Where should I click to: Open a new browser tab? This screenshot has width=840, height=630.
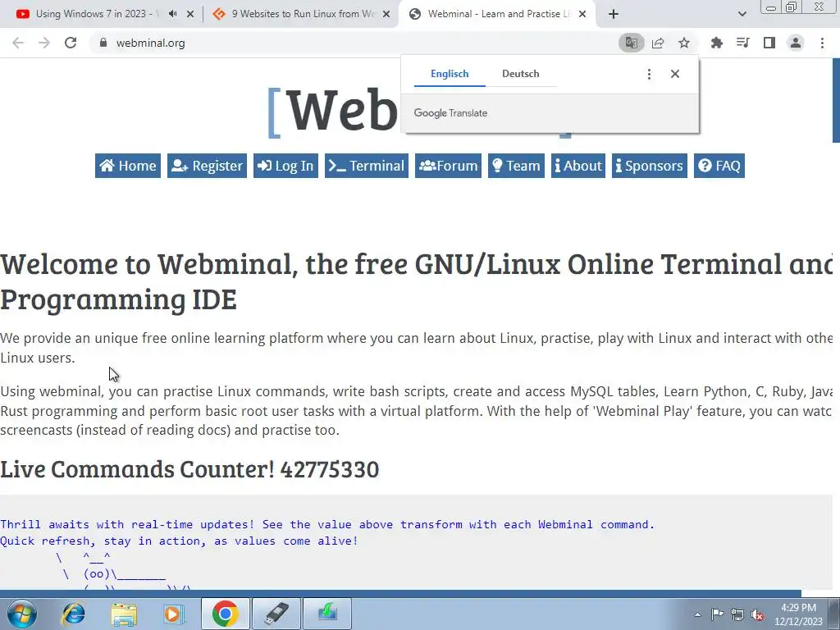click(614, 14)
